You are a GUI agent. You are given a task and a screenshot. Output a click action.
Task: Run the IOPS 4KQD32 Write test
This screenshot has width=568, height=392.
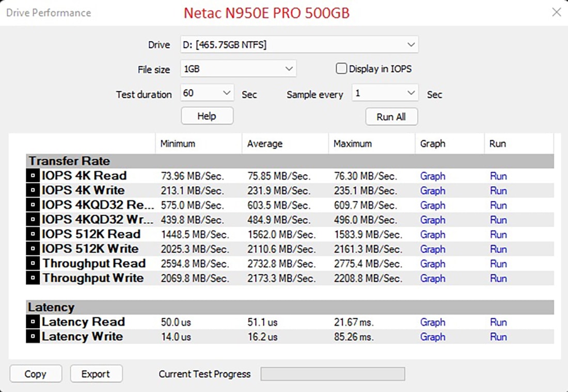pyautogui.click(x=498, y=220)
